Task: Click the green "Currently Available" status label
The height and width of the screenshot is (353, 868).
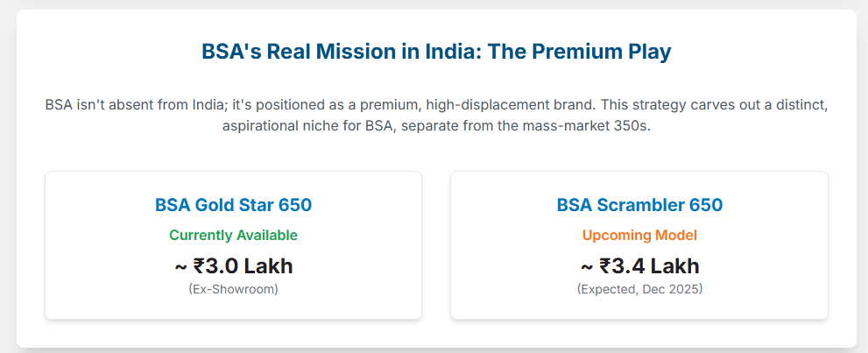Action: [233, 235]
